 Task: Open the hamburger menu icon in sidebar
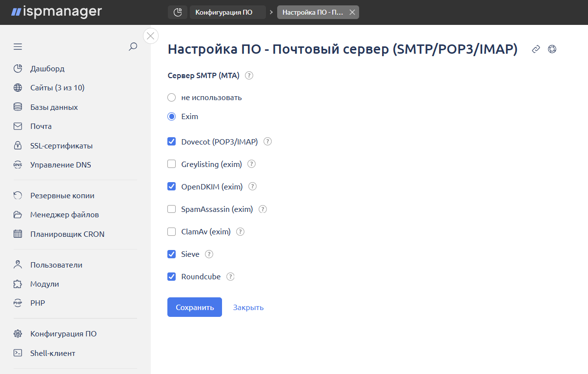point(18,47)
